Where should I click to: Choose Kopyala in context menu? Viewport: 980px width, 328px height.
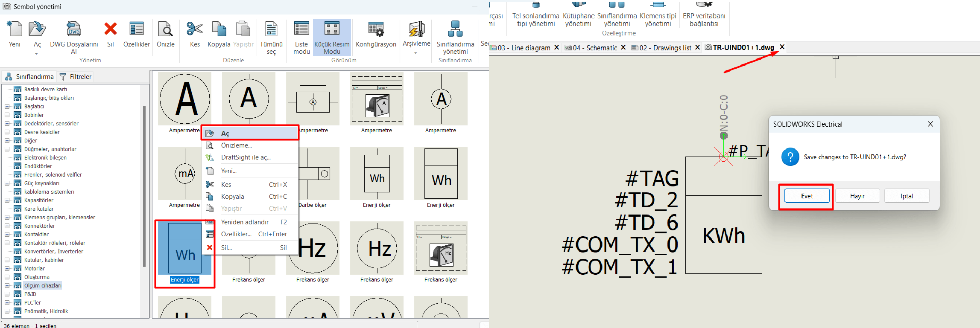[250, 196]
